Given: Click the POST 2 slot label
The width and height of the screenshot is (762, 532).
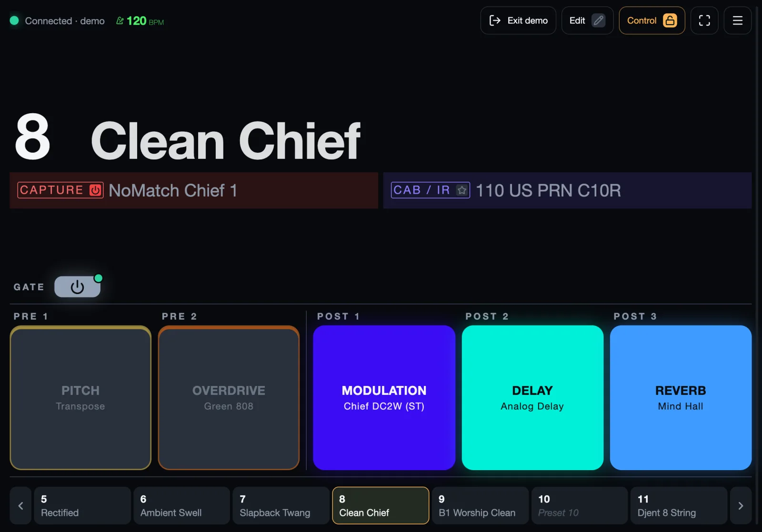Looking at the screenshot, I should pos(487,316).
